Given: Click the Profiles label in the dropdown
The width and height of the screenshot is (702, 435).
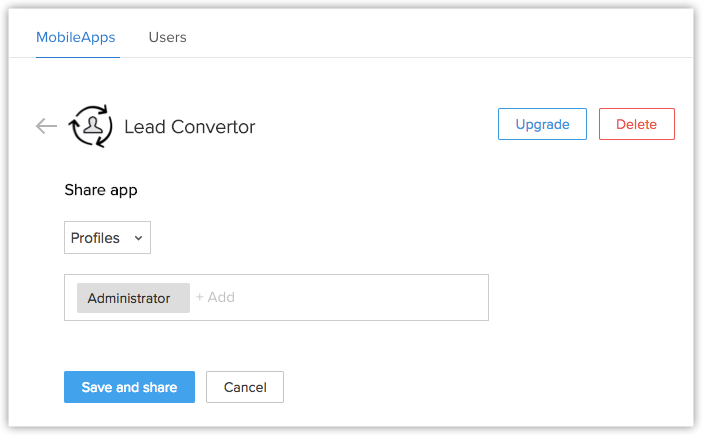Looking at the screenshot, I should (95, 238).
